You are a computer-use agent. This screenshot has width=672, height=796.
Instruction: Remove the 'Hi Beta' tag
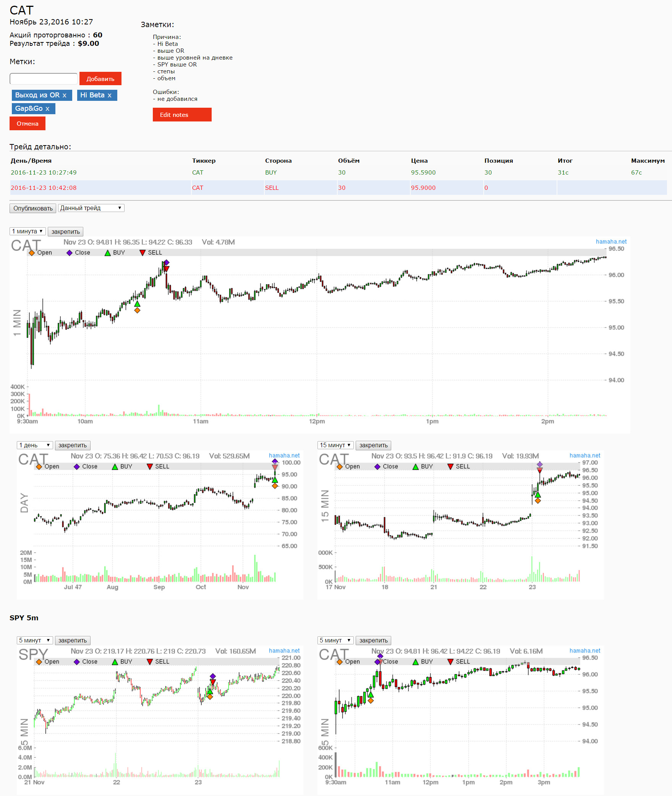point(110,95)
